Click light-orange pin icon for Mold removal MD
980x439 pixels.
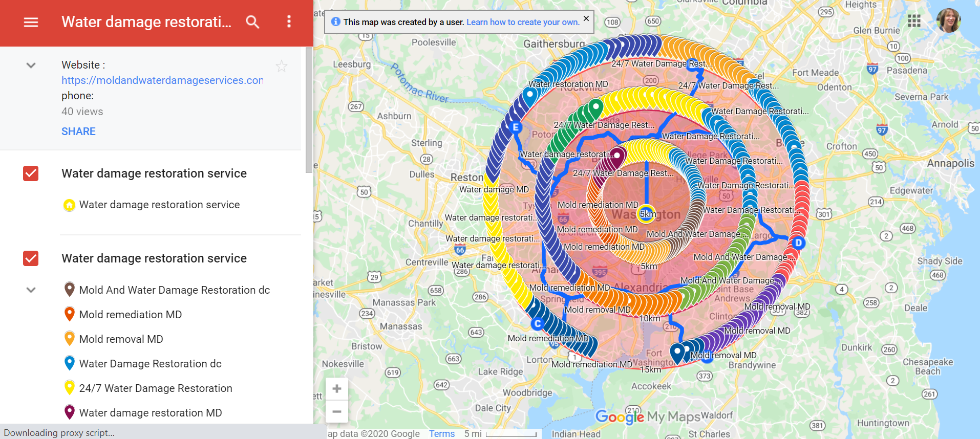(x=70, y=339)
